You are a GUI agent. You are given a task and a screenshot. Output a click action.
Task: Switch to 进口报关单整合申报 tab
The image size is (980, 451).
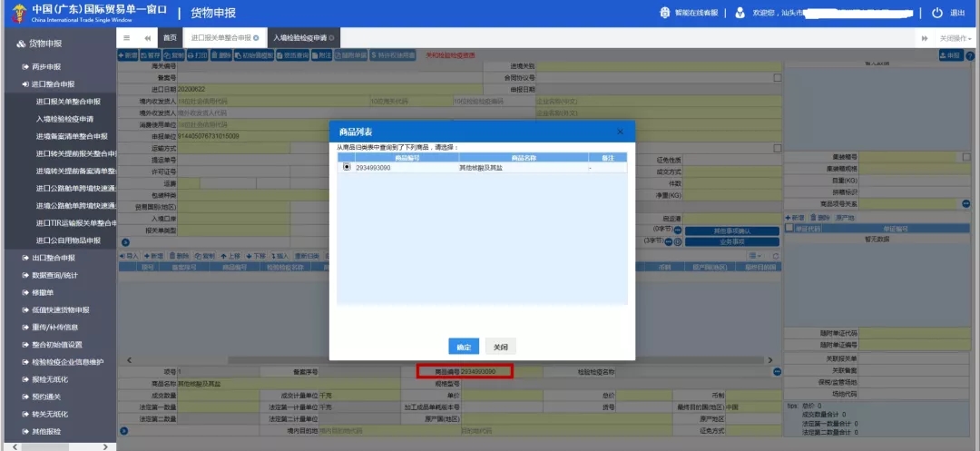pyautogui.click(x=221, y=37)
